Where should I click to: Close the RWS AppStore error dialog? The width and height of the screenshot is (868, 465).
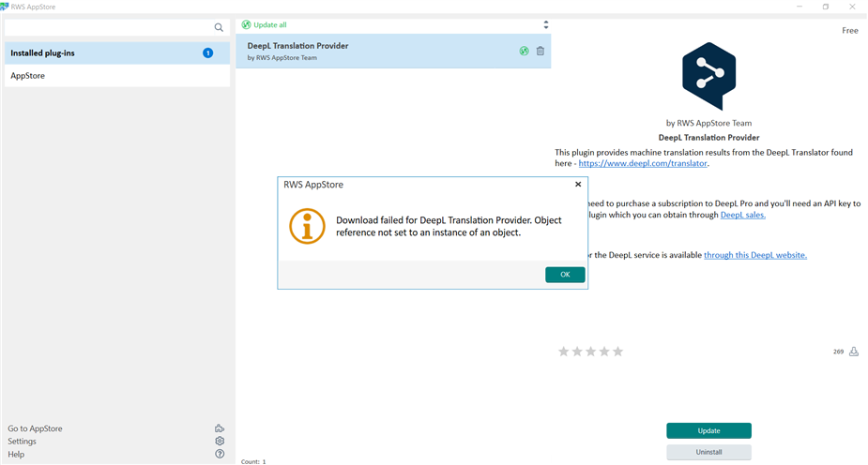tap(578, 185)
